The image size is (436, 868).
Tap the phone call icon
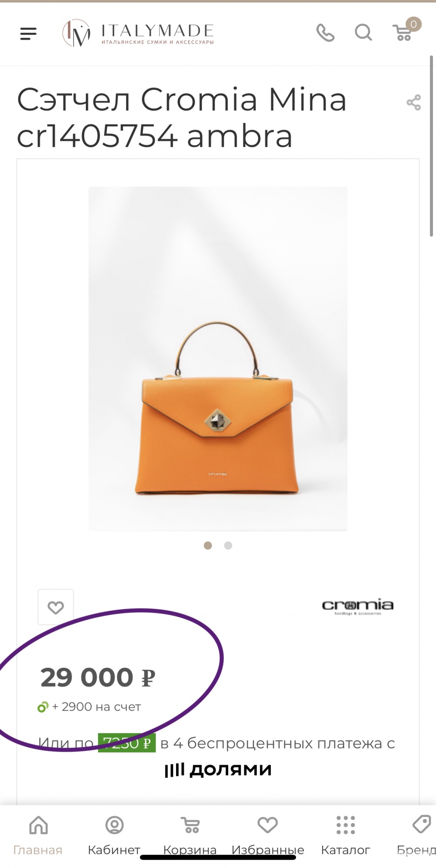325,33
